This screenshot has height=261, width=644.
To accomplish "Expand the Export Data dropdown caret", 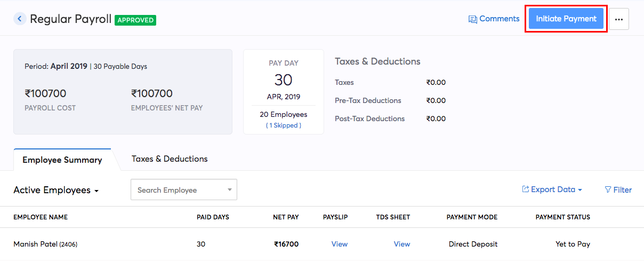I will pyautogui.click(x=580, y=190).
